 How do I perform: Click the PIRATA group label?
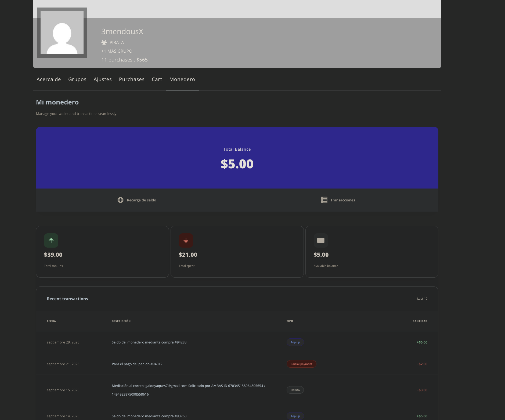pos(117,42)
